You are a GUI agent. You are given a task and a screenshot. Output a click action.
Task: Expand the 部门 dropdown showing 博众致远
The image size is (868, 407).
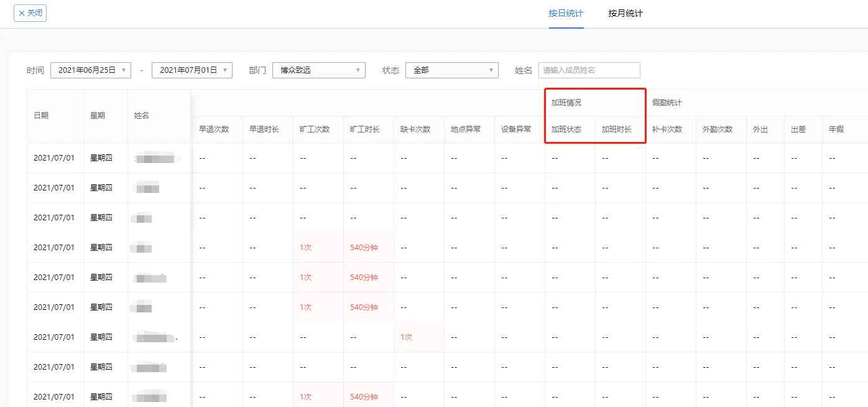319,70
